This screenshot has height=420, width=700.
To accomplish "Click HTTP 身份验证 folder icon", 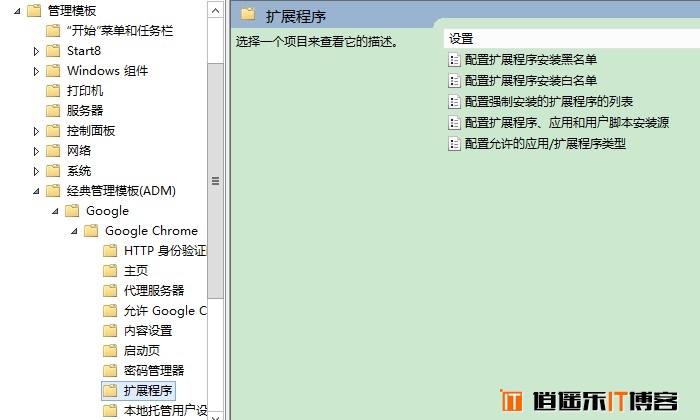I will (x=110, y=251).
